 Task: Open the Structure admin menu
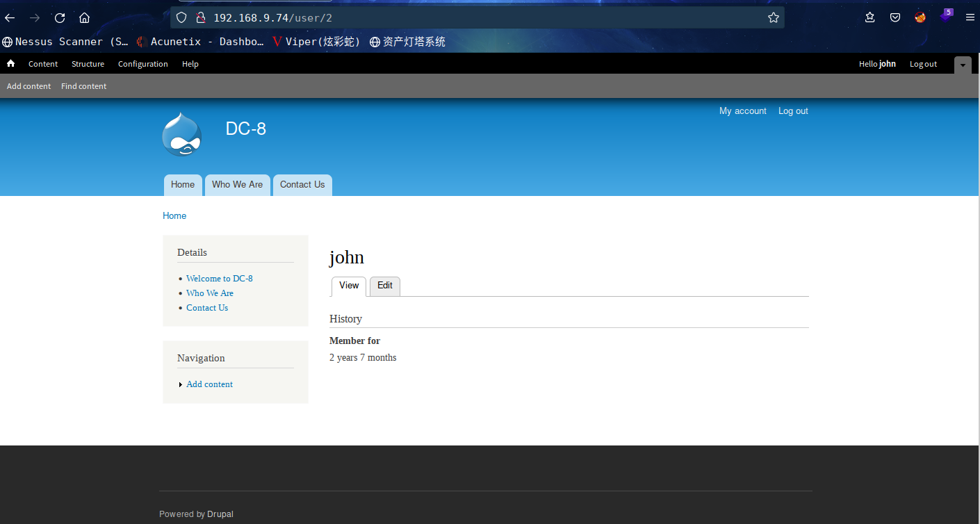(x=88, y=64)
